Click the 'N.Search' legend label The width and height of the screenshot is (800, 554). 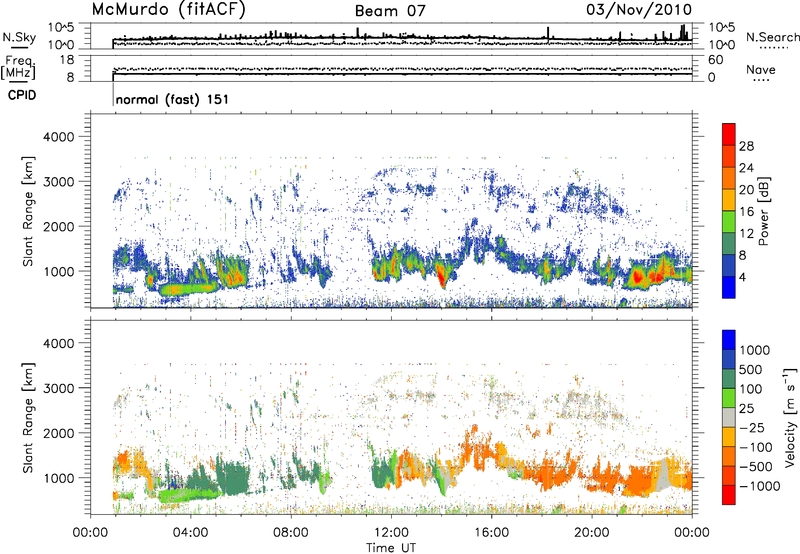(772, 37)
